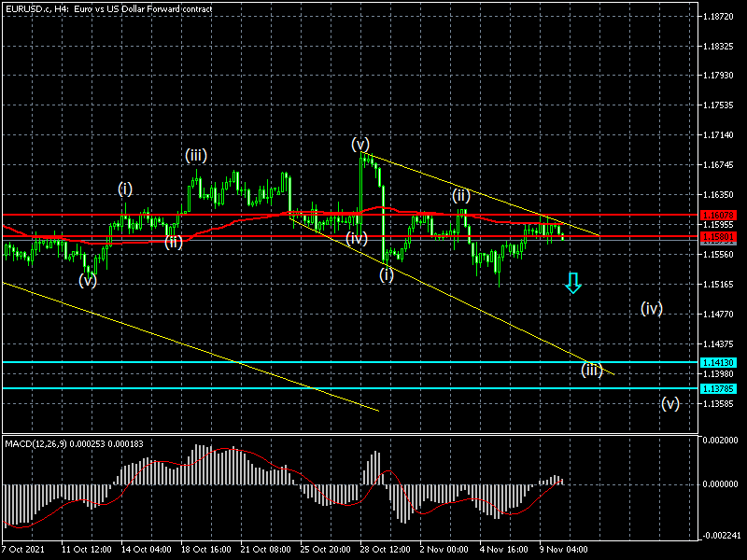Click the (v) label at the October 11 low

click(x=88, y=279)
